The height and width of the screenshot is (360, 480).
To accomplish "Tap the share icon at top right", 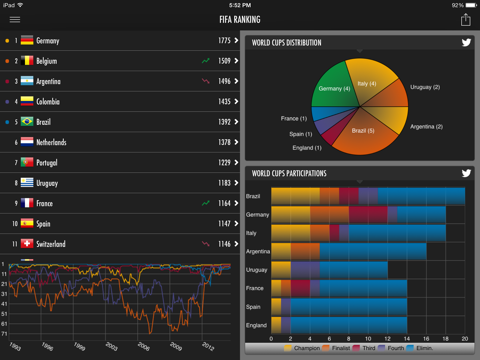I will tap(465, 20).
